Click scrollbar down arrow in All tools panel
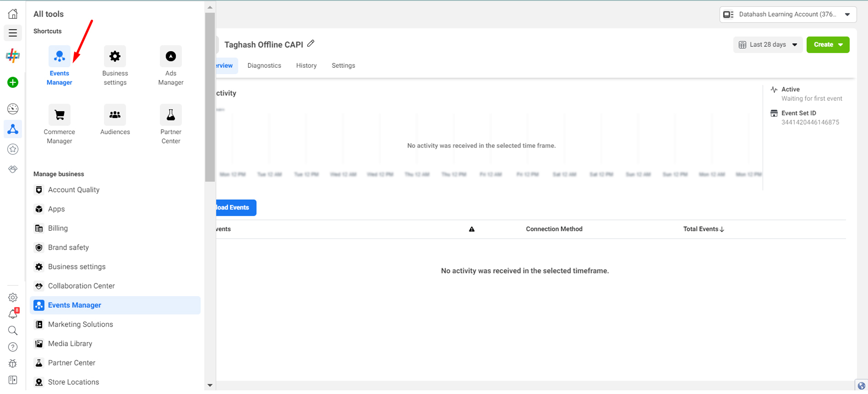The height and width of the screenshot is (394, 868). (210, 385)
